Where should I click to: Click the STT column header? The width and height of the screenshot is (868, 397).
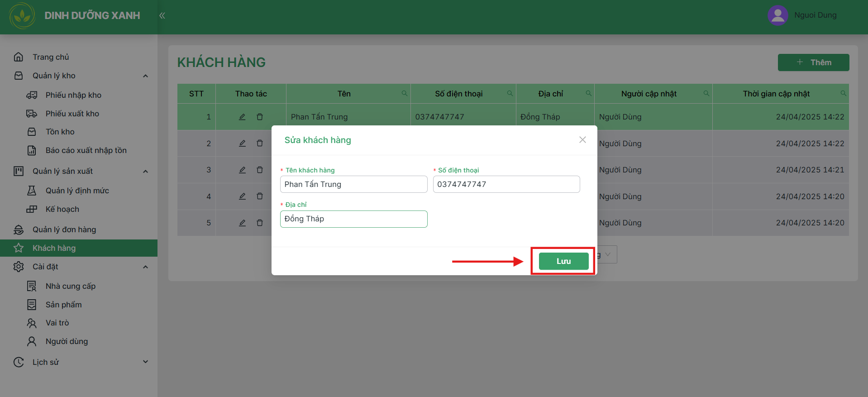point(196,94)
